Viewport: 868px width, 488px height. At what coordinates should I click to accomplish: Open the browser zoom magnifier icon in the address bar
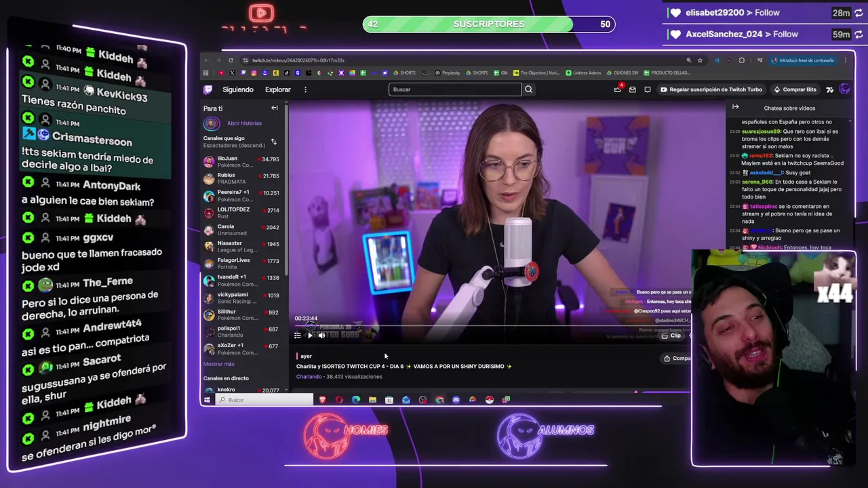click(x=689, y=60)
